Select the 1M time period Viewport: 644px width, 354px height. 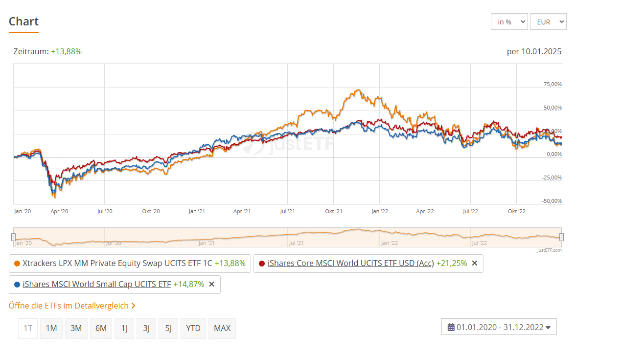coord(51,328)
